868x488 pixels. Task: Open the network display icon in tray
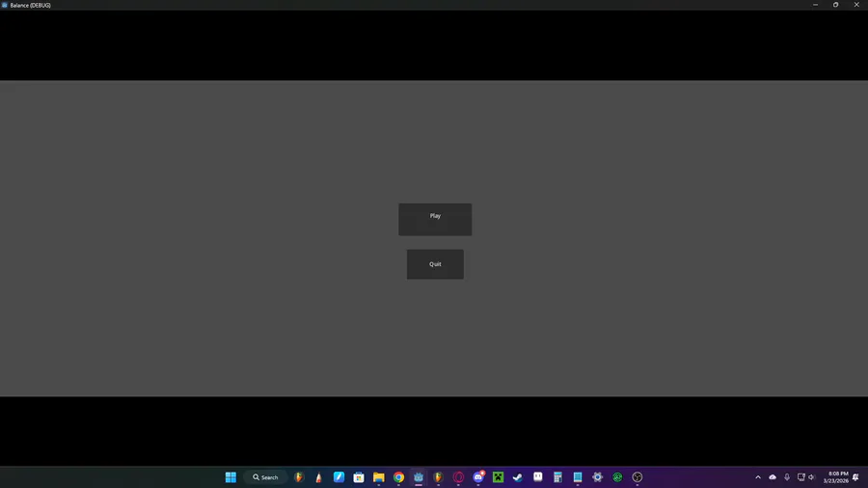[x=801, y=477]
